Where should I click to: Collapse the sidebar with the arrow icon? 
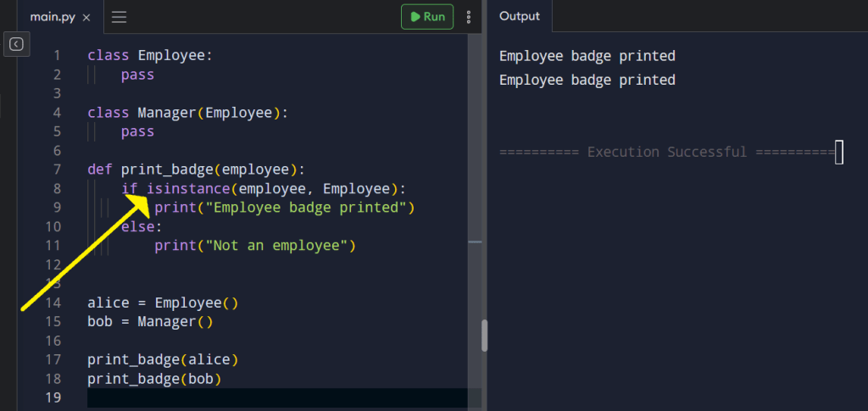pyautogui.click(x=17, y=44)
